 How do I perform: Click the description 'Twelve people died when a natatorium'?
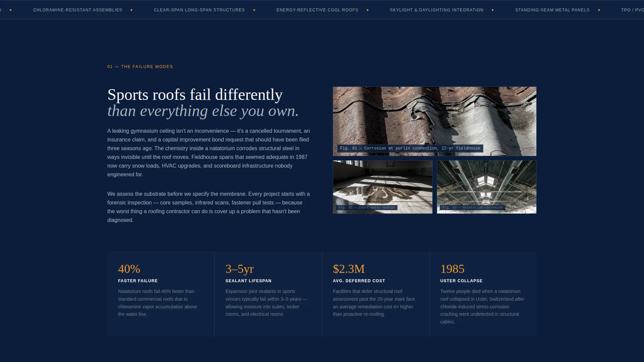(x=482, y=307)
